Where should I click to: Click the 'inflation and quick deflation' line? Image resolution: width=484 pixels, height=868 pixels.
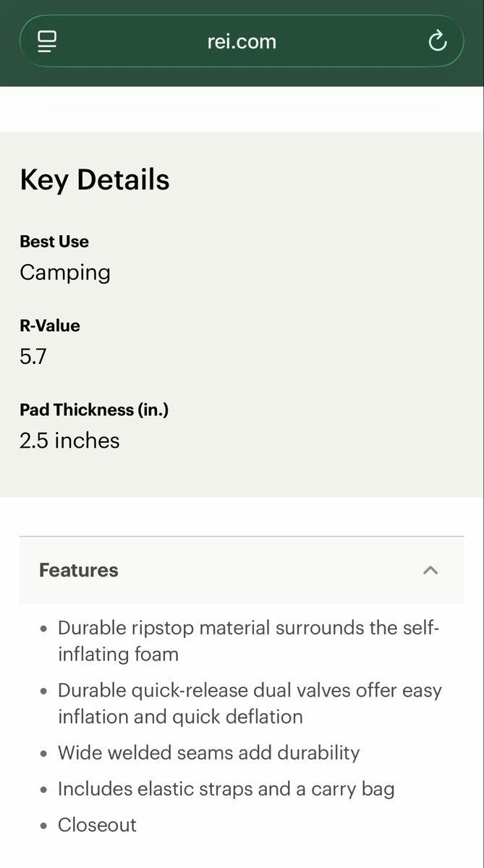tap(180, 717)
